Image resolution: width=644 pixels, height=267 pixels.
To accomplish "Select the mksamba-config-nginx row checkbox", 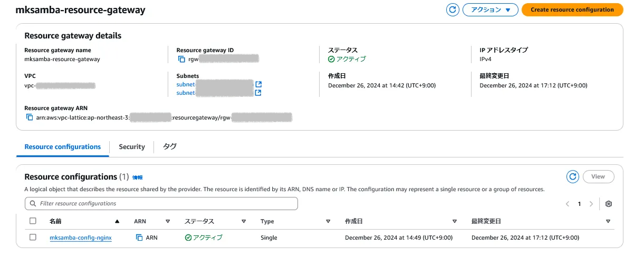I will (33, 238).
